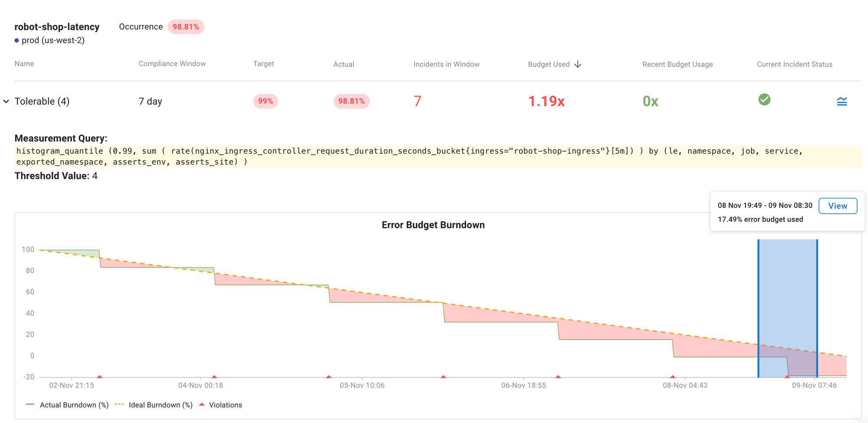Sort by Compliance Window column header
Viewport: 868px width, 423px height.
pyautogui.click(x=172, y=64)
